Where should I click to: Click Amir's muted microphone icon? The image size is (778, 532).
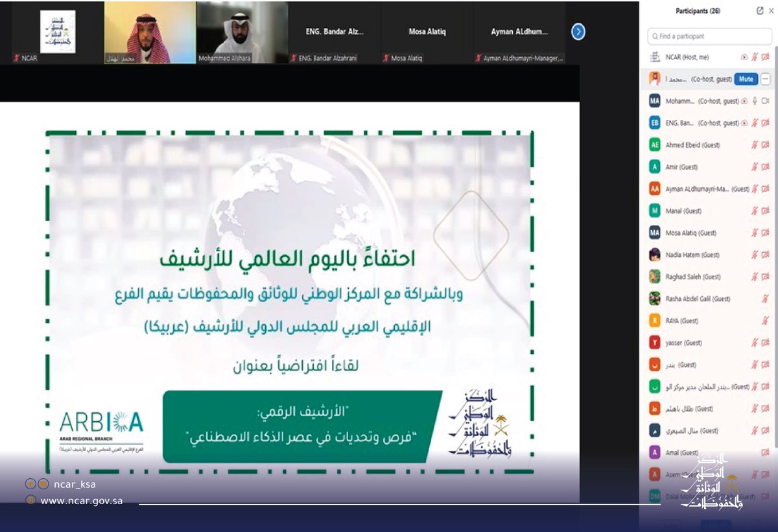click(x=755, y=167)
